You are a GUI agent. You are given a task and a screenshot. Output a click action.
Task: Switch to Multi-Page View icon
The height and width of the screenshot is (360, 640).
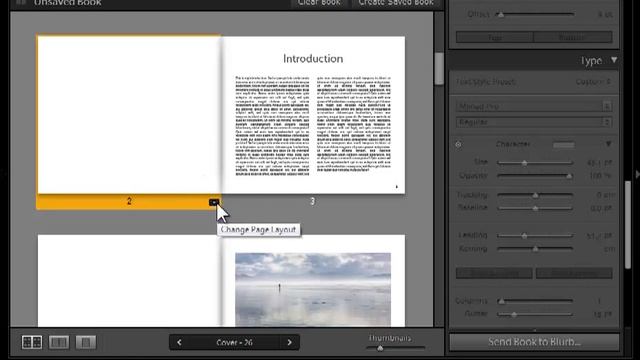coord(32,342)
